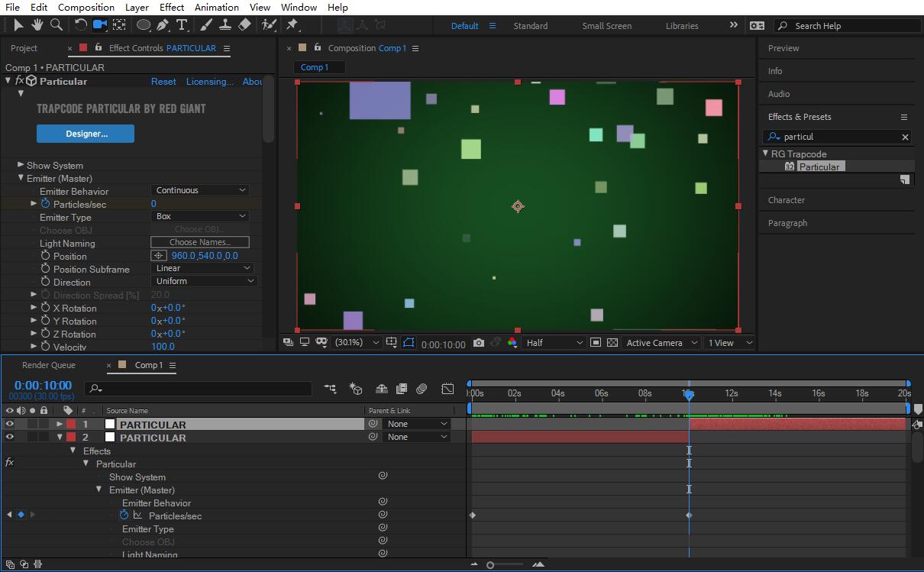
Task: Click the Licensing... link
Action: tap(210, 81)
